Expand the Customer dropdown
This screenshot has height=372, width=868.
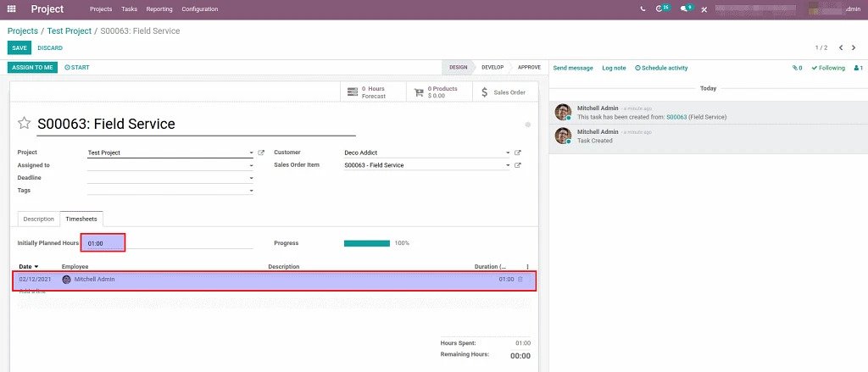[x=508, y=153]
